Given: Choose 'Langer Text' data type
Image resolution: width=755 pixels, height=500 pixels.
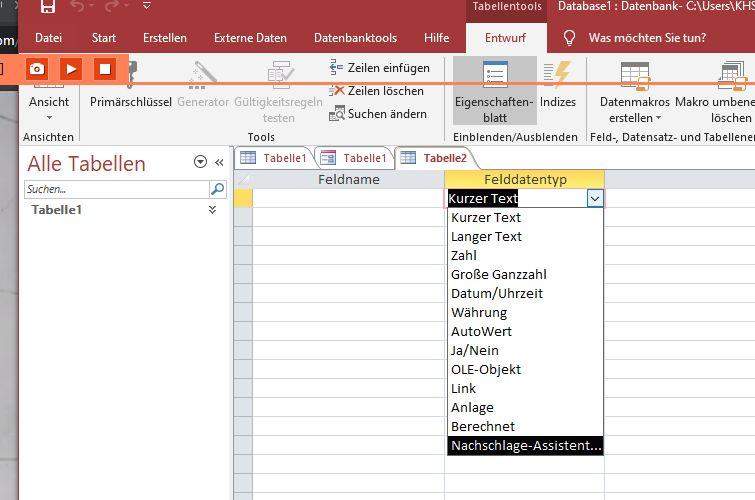Looking at the screenshot, I should tap(525, 237).
